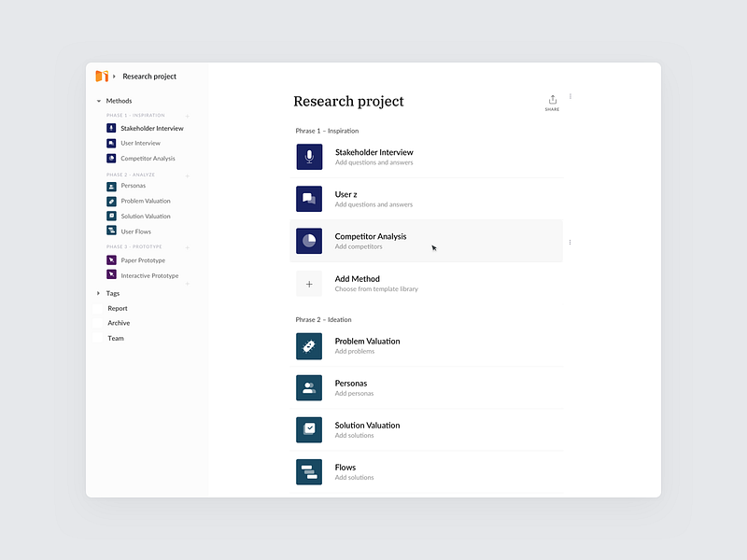Click Personas icon in sidebar
The image size is (747, 560).
coord(111,186)
